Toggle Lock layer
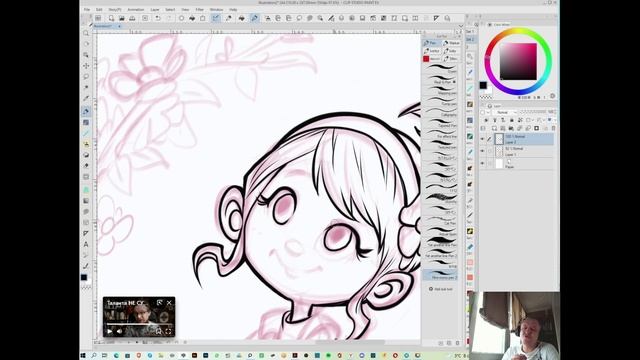Screen dimensions: 640x360 pyautogui.click(x=512, y=120)
